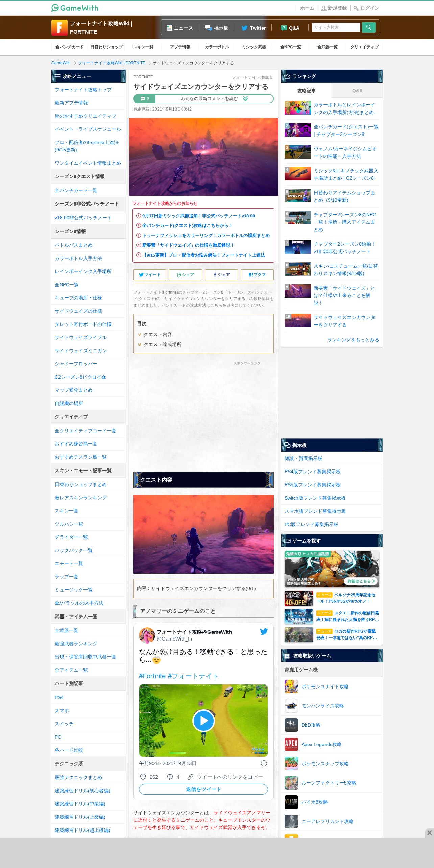Open 全パンチカード nav item
434x868 pixels.
(70, 47)
